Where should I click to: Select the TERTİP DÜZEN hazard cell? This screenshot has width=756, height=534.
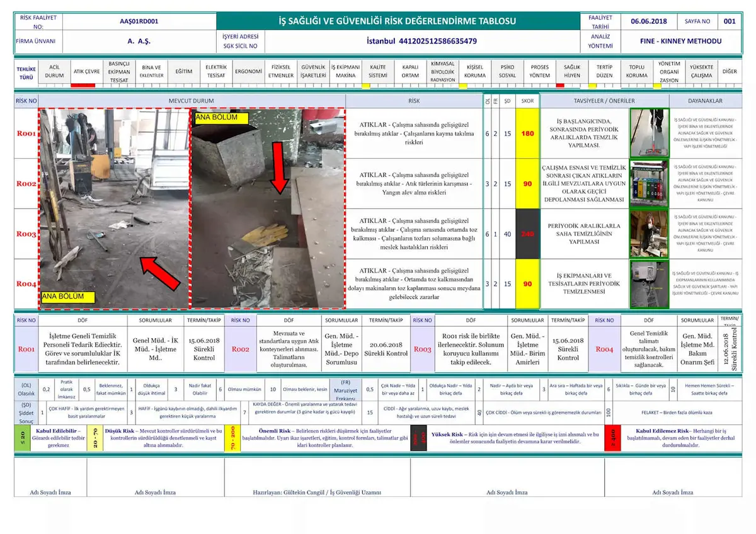(x=604, y=71)
